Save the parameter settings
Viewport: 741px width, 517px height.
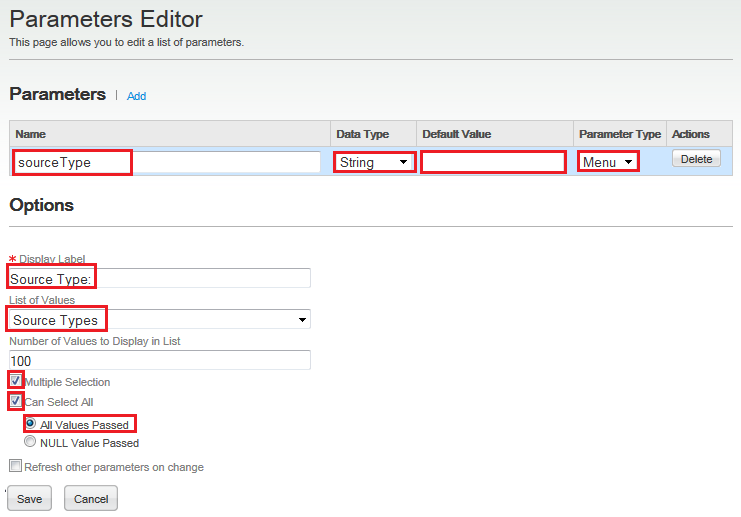point(29,499)
